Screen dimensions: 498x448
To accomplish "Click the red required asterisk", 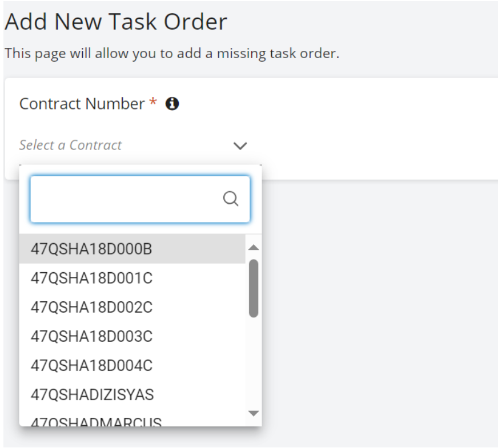I will click(x=152, y=103).
